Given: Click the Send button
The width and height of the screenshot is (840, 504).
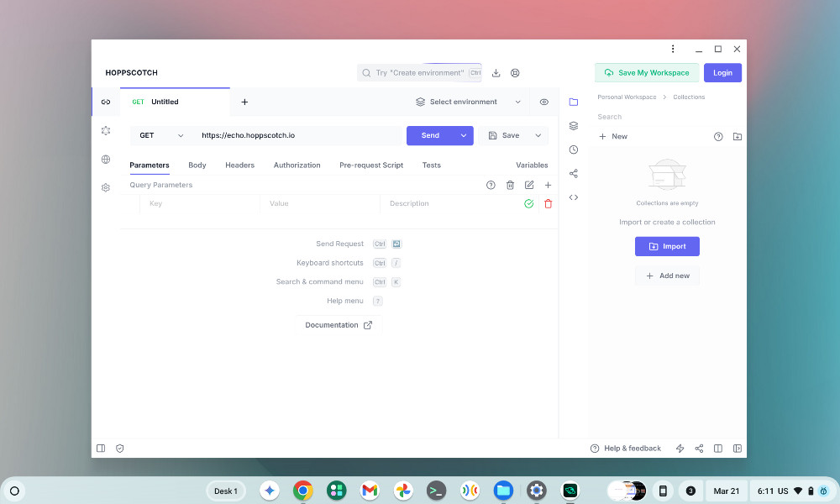Looking at the screenshot, I should (x=430, y=135).
